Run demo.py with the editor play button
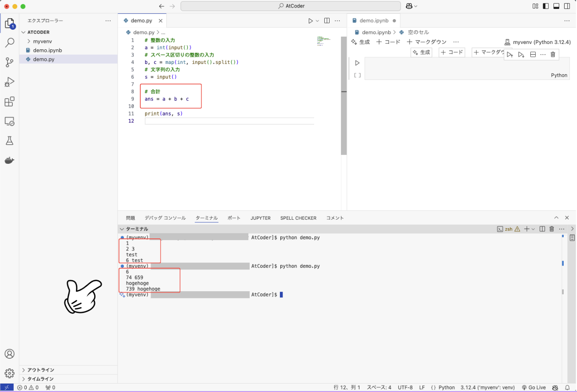Image resolution: width=577 pixels, height=392 pixels. tap(310, 20)
